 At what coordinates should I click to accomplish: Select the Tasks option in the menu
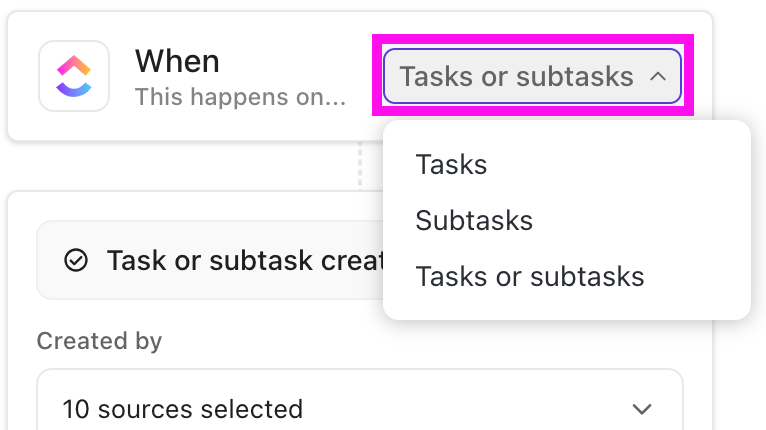tap(451, 164)
